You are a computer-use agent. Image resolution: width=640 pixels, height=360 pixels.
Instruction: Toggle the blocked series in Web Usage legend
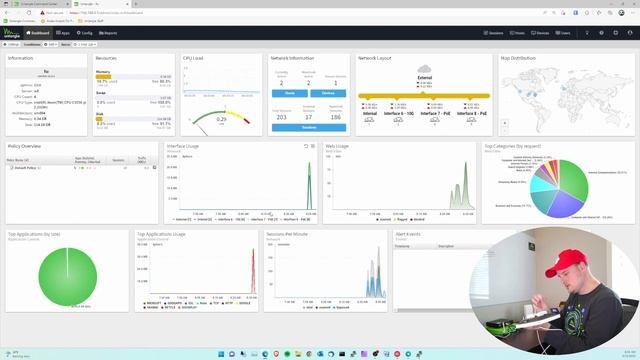(x=418, y=220)
